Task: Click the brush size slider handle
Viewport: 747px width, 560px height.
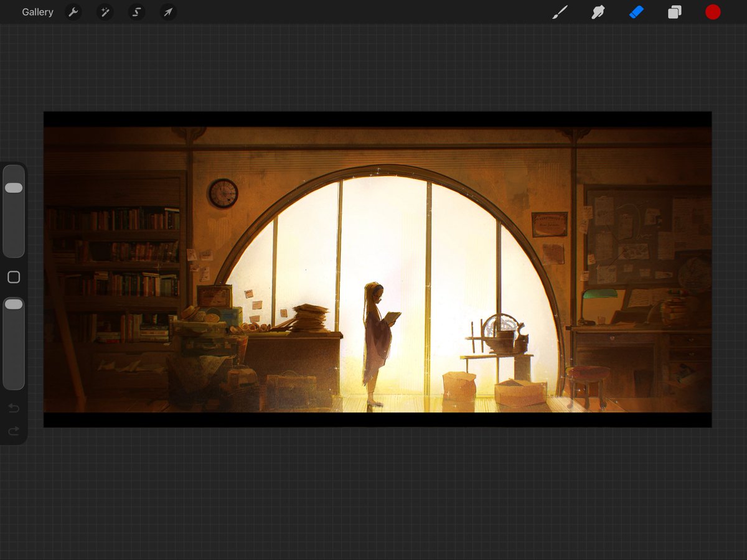Action: tap(14, 188)
